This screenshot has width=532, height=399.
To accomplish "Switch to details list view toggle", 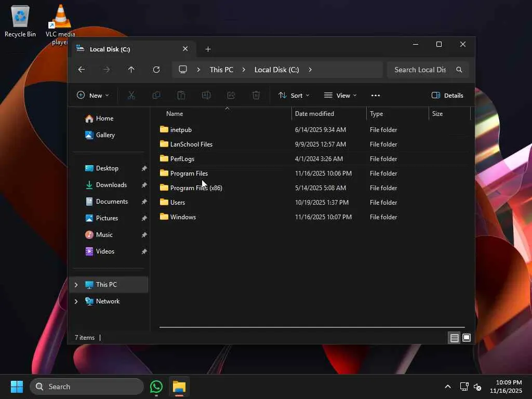I will pyautogui.click(x=454, y=338).
